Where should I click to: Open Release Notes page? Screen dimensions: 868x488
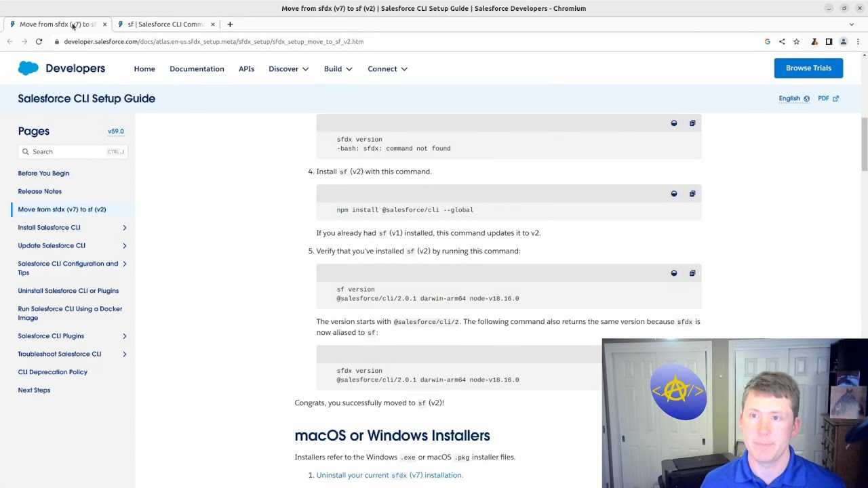coord(39,191)
